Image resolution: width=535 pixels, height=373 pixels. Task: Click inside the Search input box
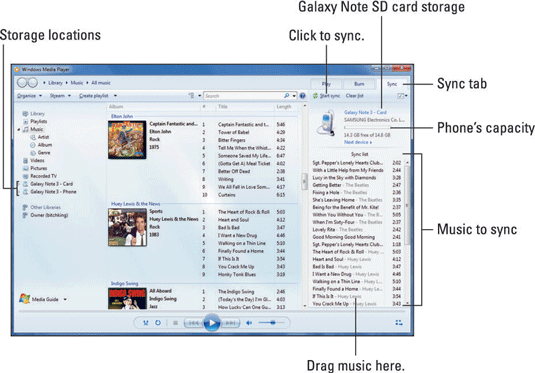tap(243, 96)
